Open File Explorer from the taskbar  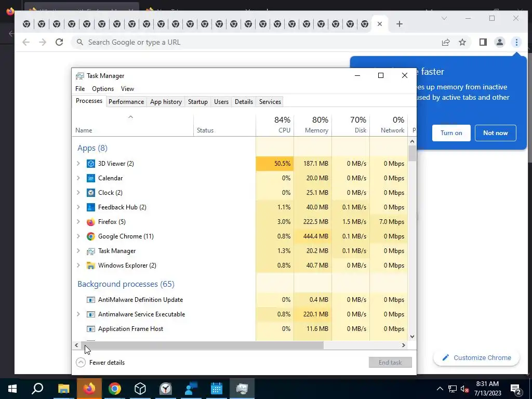(x=63, y=389)
